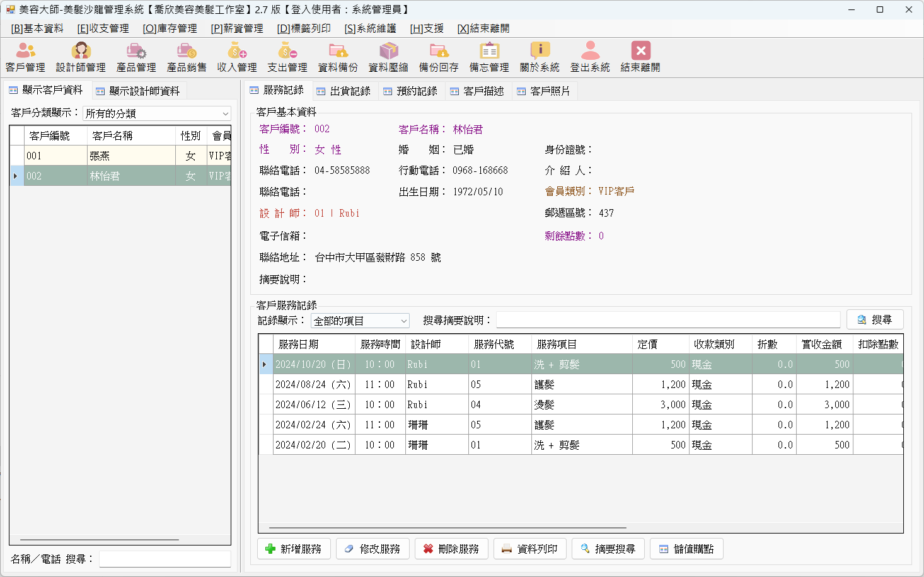Click the 設計師 column header
This screenshot has height=577, width=924.
tap(437, 344)
